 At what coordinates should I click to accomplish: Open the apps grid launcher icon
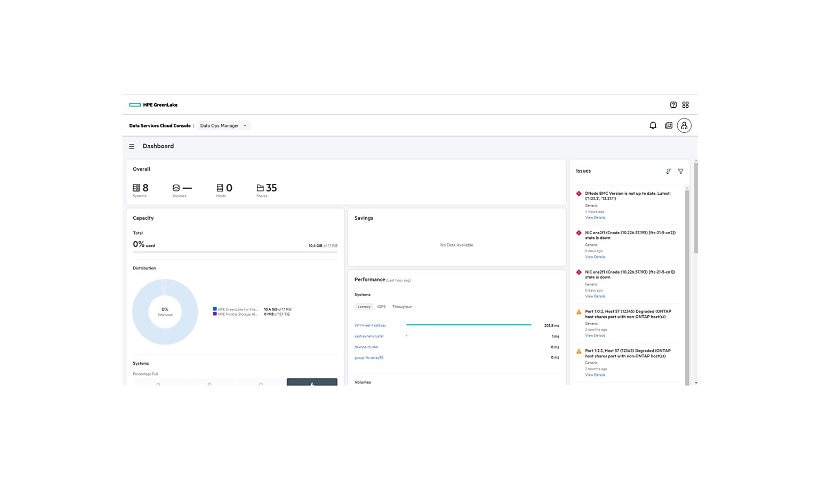(x=686, y=105)
